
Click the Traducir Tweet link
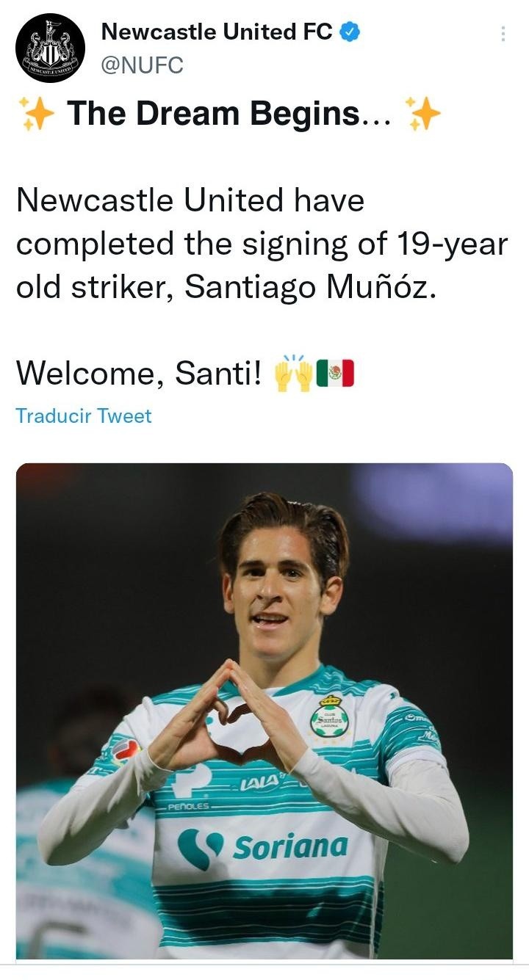click(x=84, y=416)
